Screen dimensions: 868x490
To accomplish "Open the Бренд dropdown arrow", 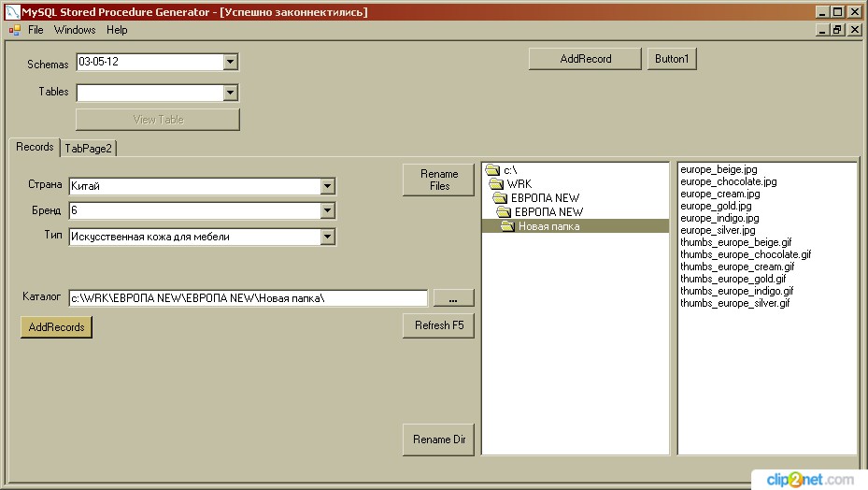I will [x=327, y=210].
